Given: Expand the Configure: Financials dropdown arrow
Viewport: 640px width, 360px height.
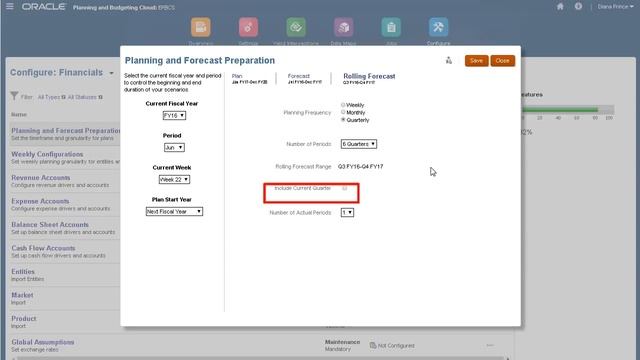Looking at the screenshot, I should (x=111, y=73).
